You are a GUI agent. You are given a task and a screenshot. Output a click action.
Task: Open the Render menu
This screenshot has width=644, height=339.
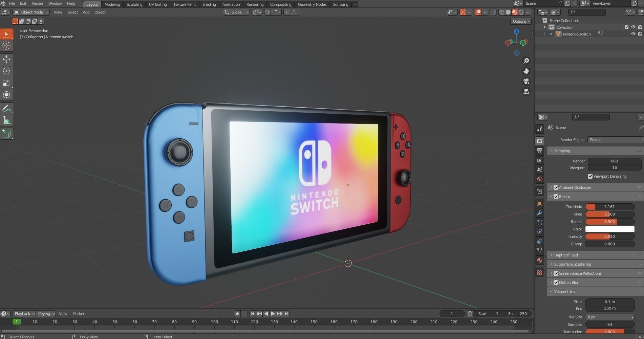38,3
